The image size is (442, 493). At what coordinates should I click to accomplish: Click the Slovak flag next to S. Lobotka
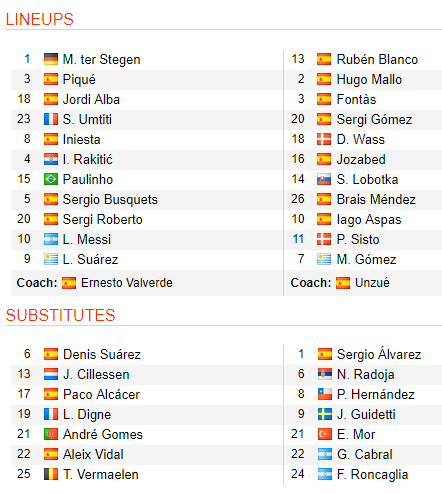click(x=324, y=179)
